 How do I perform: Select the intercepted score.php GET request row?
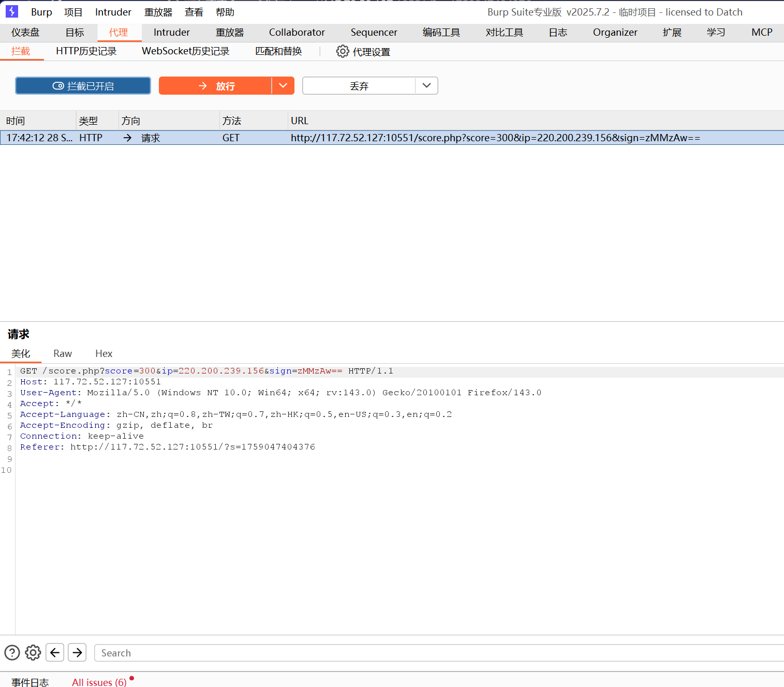click(392, 138)
